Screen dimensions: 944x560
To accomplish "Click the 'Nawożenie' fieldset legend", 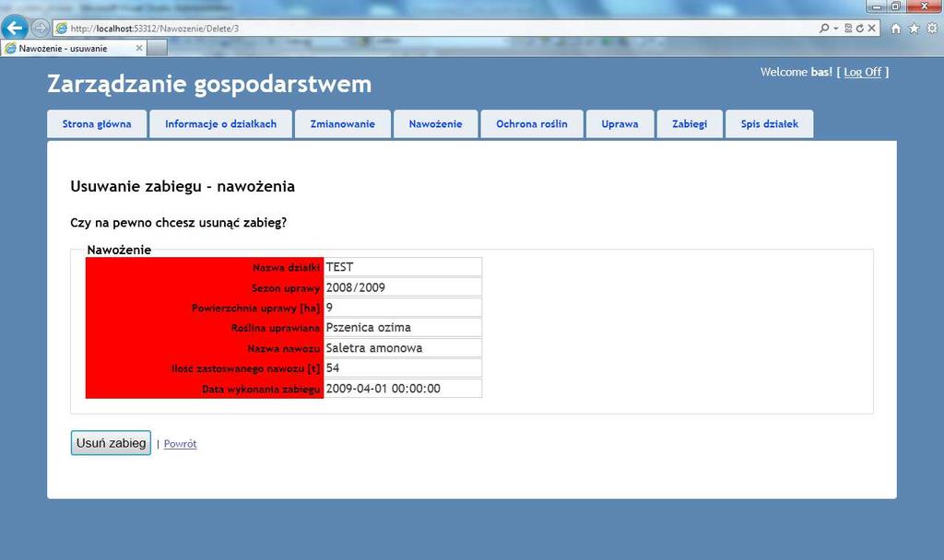I will coord(119,250).
